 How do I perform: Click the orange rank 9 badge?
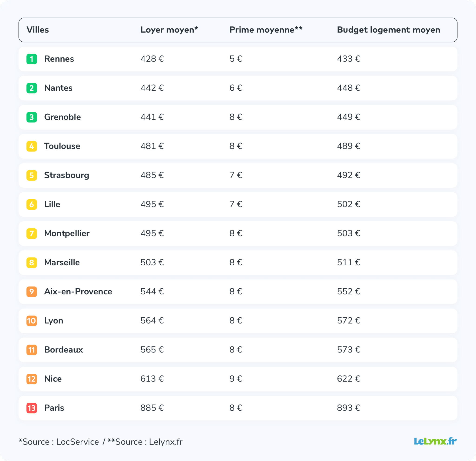point(32,292)
